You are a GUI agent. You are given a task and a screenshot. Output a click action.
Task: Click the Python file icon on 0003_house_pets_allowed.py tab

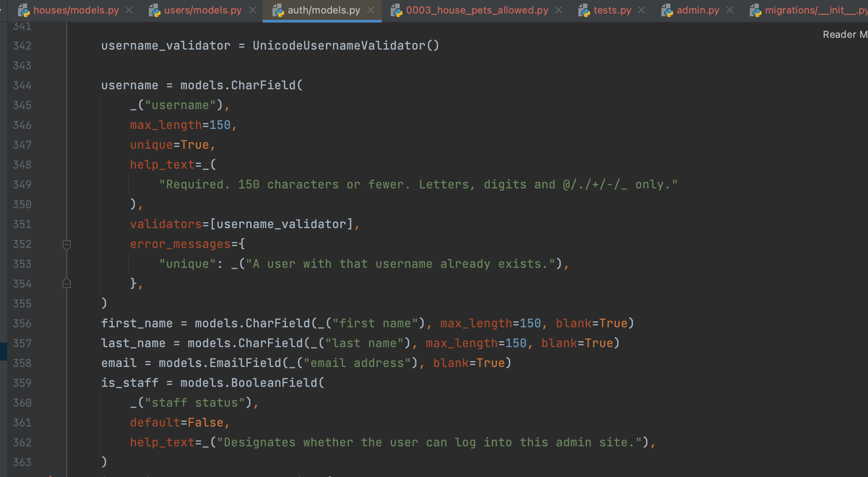(397, 10)
